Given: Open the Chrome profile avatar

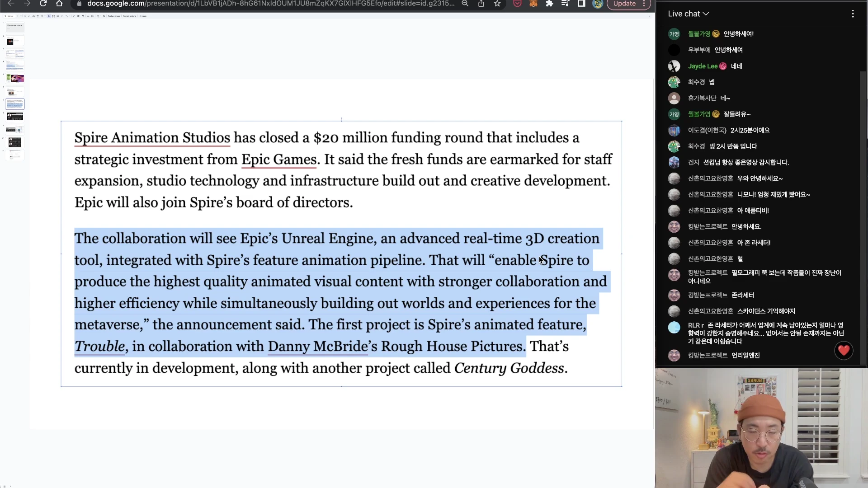Looking at the screenshot, I should (x=598, y=4).
